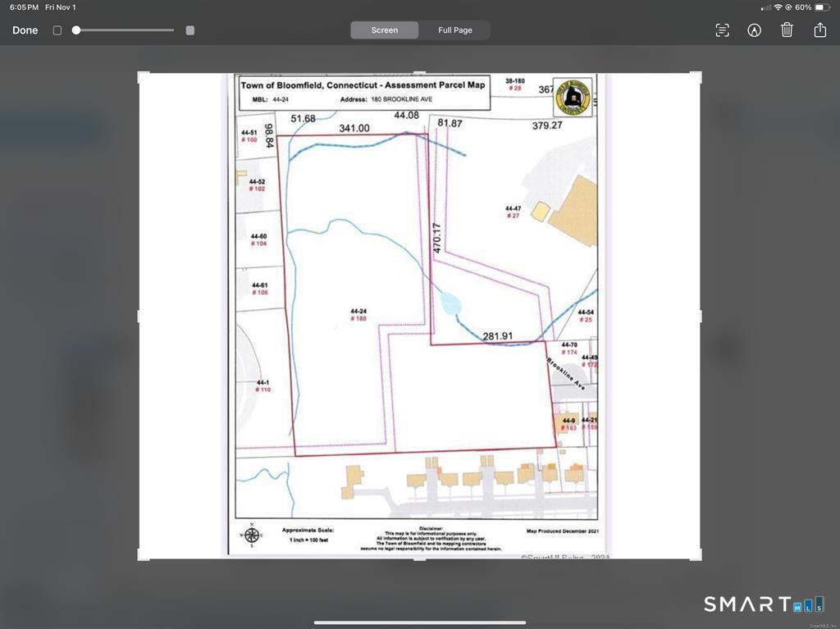
Task: Click parcel label 44-61 #106
Action: (x=260, y=289)
